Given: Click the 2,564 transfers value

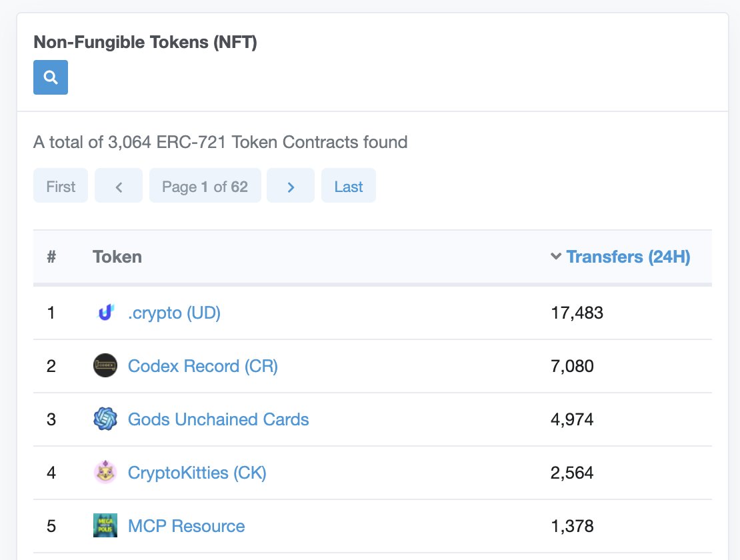Looking at the screenshot, I should pos(572,473).
